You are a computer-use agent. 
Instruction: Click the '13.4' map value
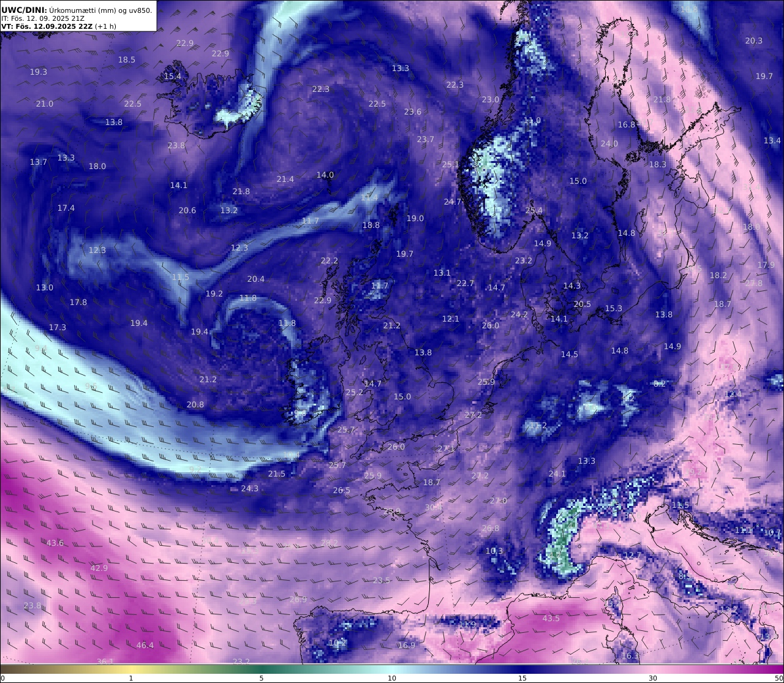[x=772, y=142]
